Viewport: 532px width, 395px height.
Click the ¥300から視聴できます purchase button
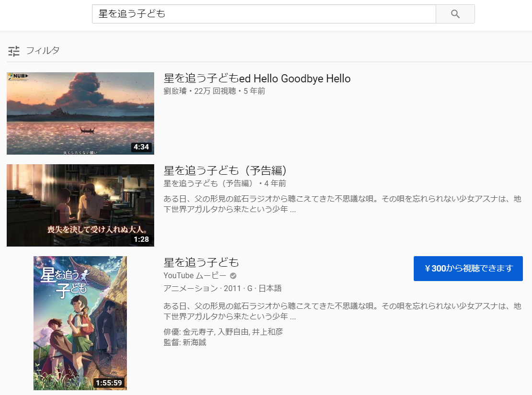(x=468, y=269)
